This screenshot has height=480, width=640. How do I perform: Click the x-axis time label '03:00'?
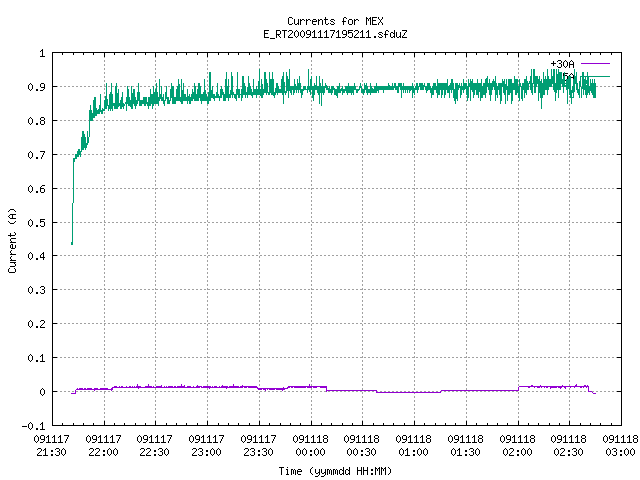[620, 452]
